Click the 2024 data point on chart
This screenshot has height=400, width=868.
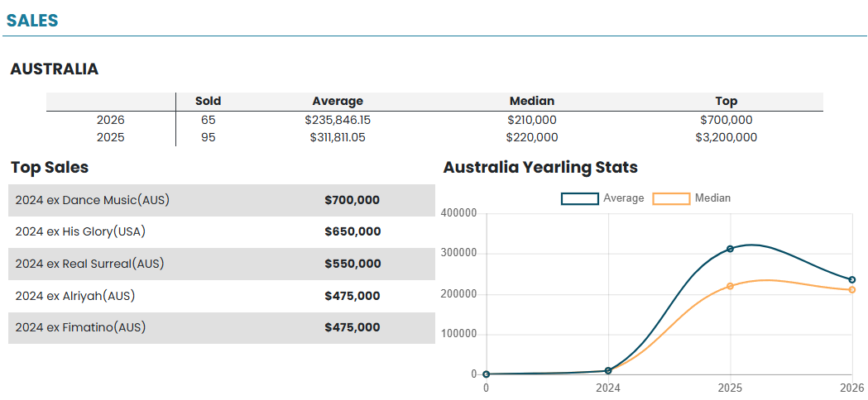point(608,371)
